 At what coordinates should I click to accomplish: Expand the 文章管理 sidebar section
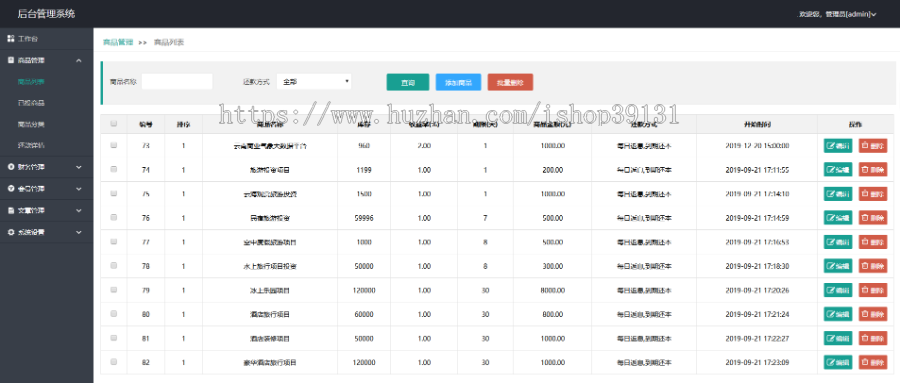pos(46,211)
